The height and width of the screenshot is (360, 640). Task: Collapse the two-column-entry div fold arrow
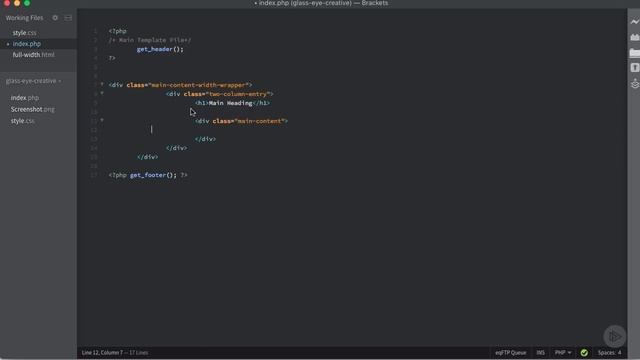(x=102, y=93)
